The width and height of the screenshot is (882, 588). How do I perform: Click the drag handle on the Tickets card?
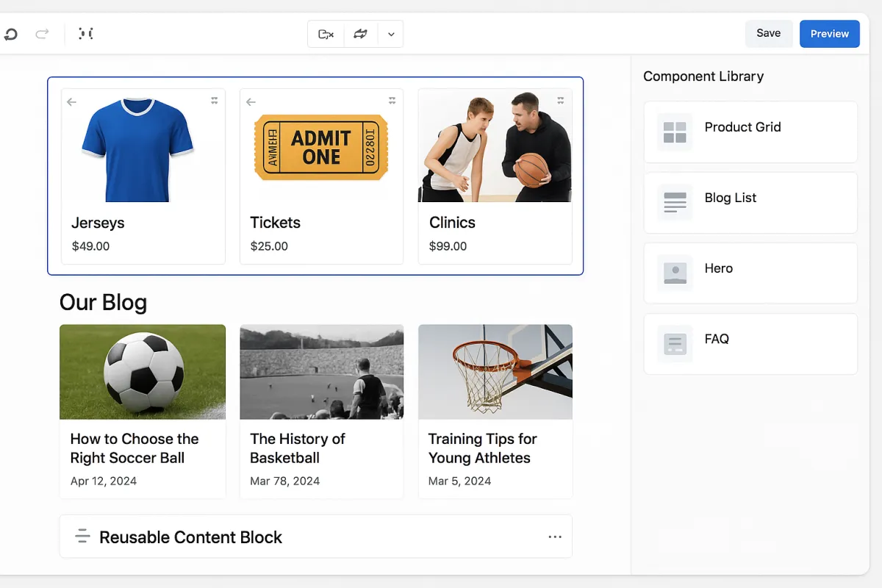pos(392,100)
